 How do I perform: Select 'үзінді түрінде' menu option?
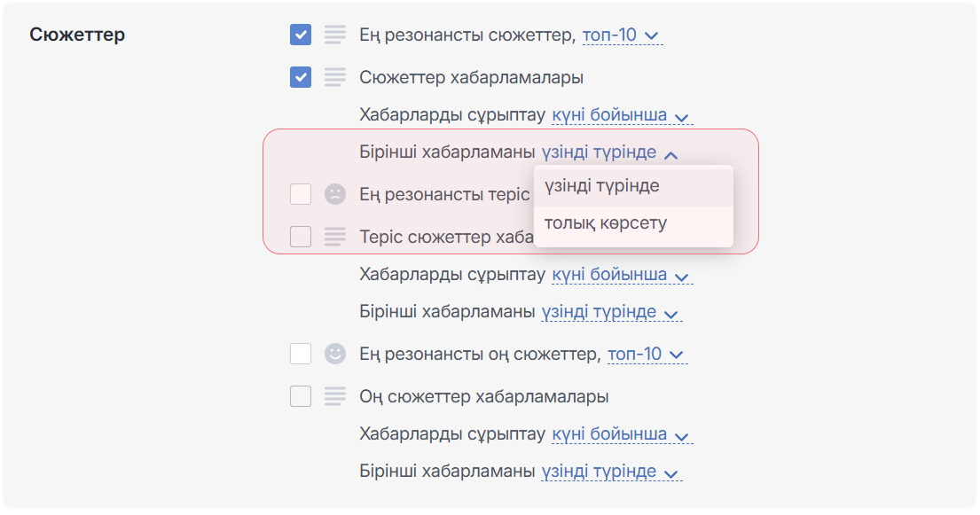coord(601,186)
